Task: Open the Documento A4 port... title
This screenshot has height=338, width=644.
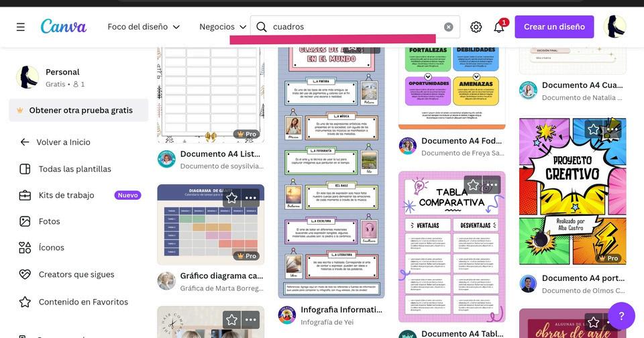Action: pyautogui.click(x=583, y=278)
